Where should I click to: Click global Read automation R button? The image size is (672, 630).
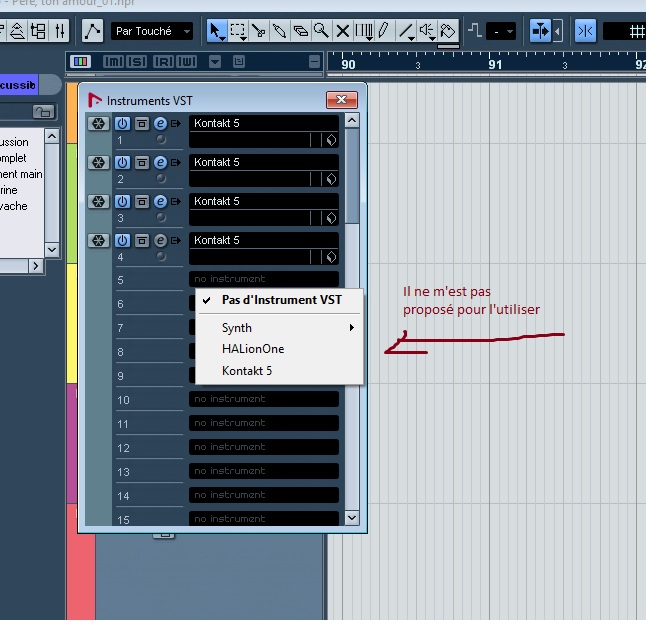coord(163,62)
